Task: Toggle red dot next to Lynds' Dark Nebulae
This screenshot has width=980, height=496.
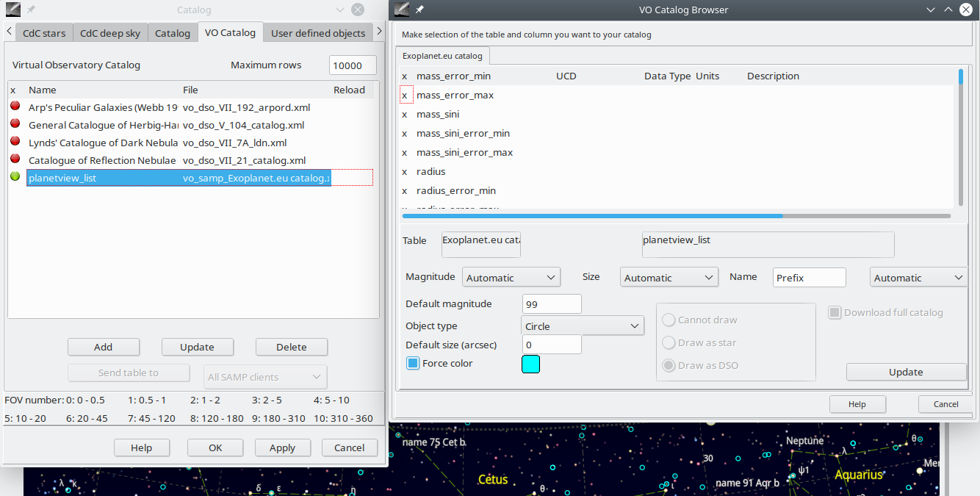Action: (x=15, y=142)
